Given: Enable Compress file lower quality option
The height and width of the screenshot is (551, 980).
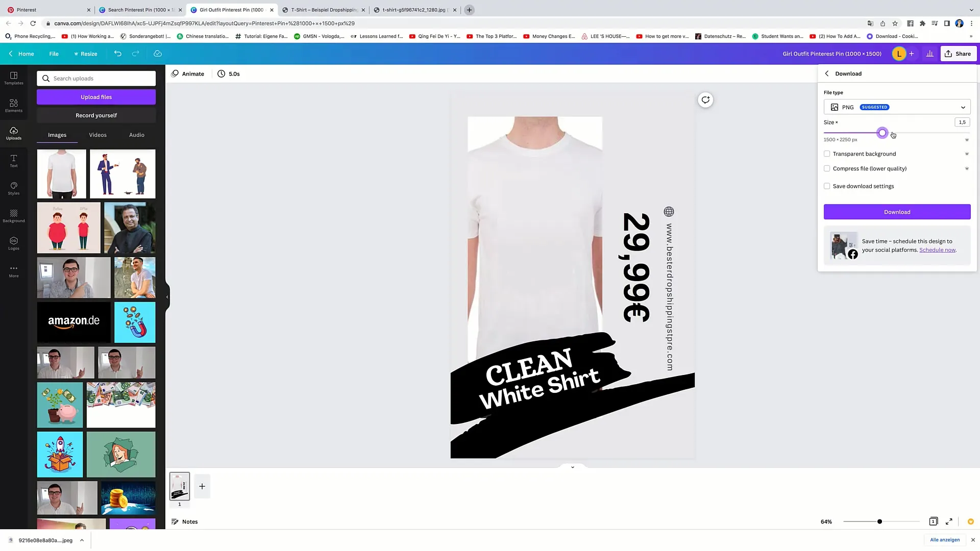Looking at the screenshot, I should (827, 168).
